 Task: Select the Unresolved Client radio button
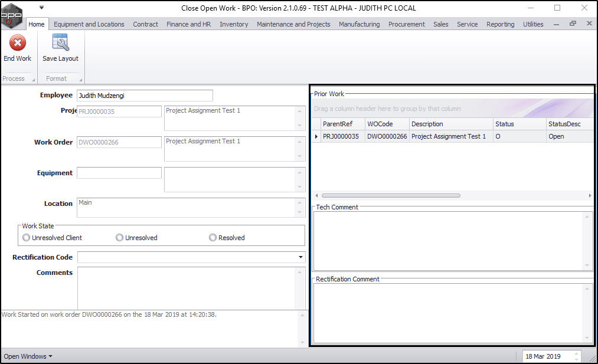27,238
